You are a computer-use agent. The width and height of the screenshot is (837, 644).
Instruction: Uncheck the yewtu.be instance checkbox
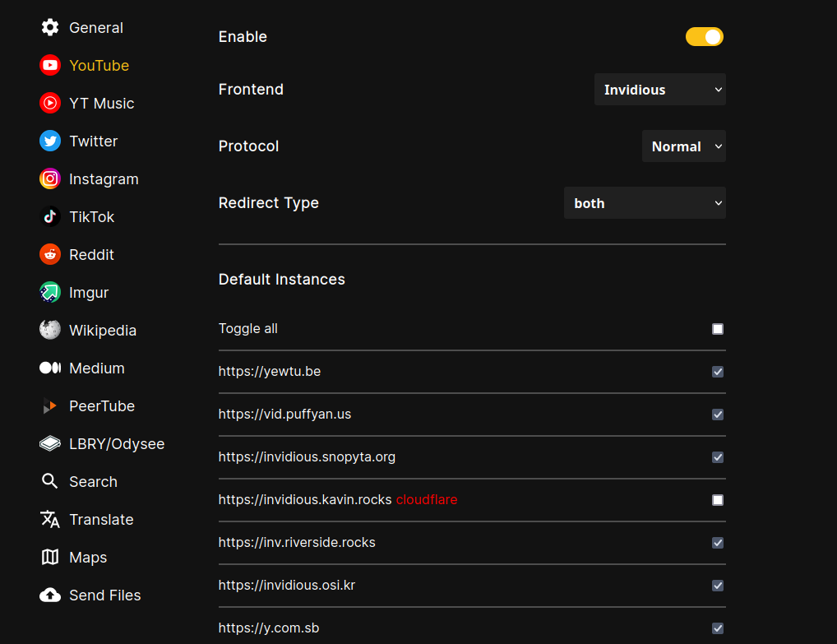coord(717,372)
